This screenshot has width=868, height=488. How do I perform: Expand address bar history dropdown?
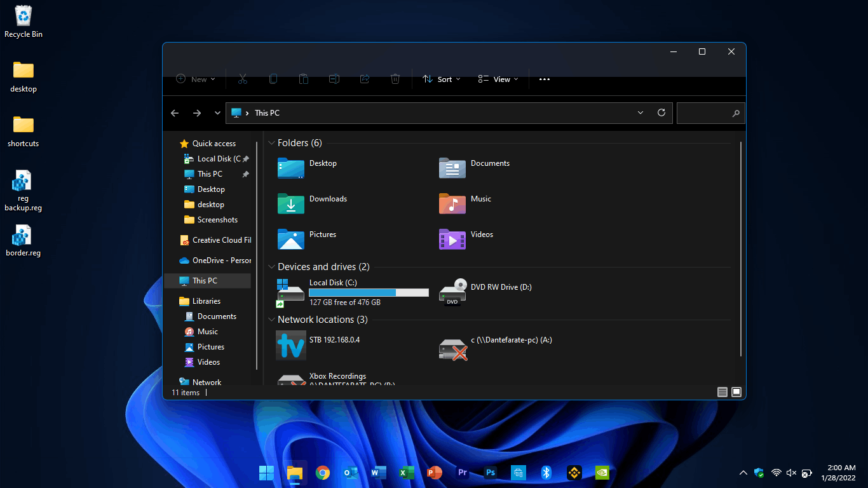click(640, 112)
